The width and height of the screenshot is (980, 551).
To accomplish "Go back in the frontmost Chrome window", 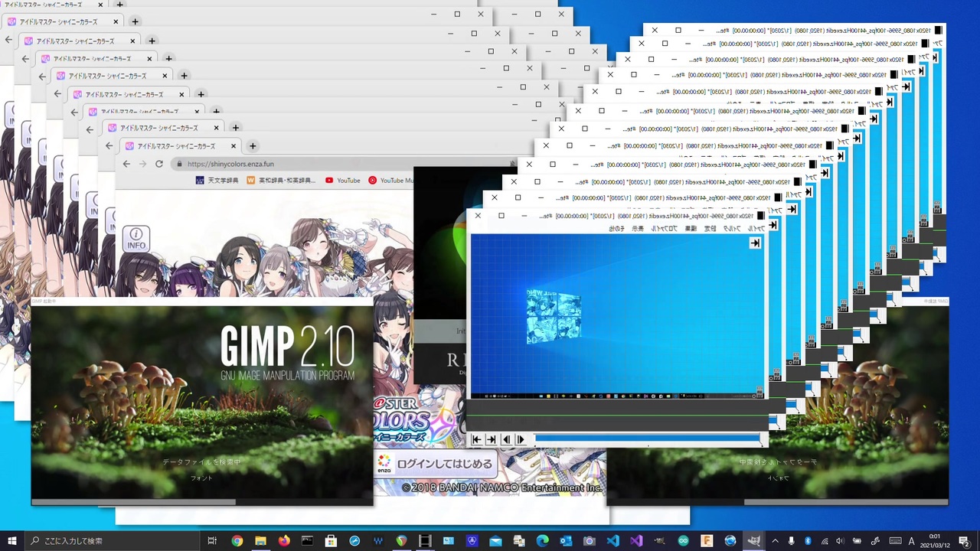I will coord(126,164).
